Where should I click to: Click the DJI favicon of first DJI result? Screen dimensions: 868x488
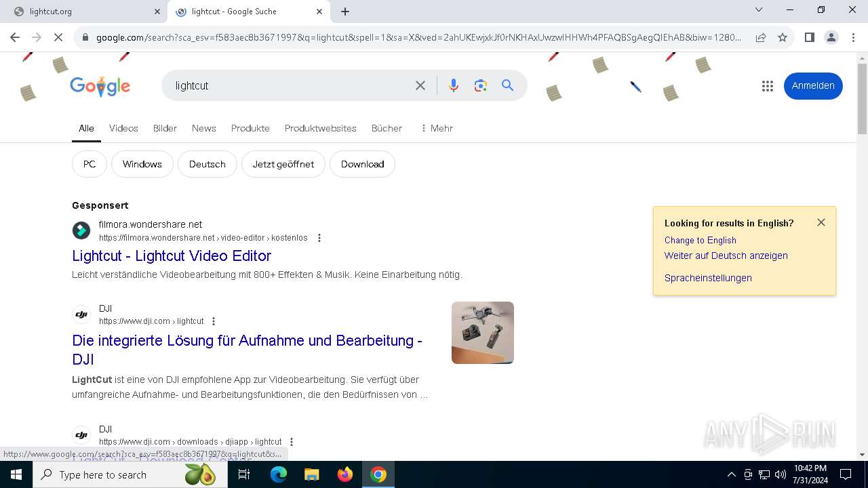[81, 314]
